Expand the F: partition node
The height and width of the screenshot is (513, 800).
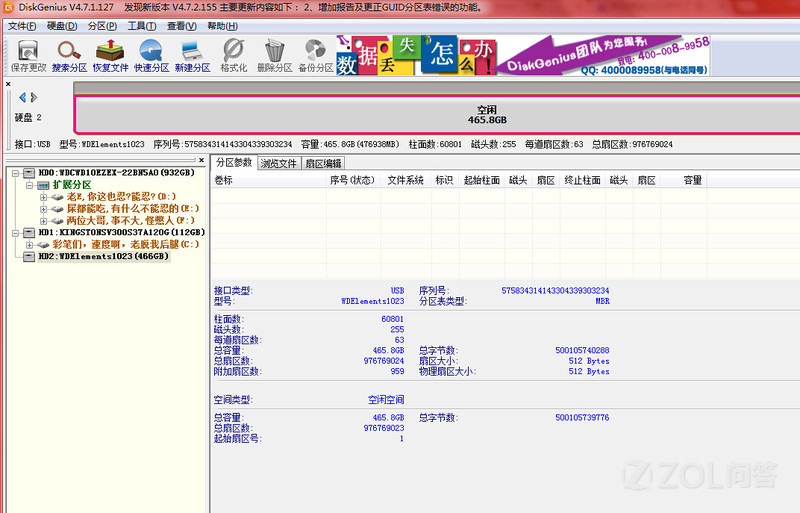pyautogui.click(x=43, y=221)
